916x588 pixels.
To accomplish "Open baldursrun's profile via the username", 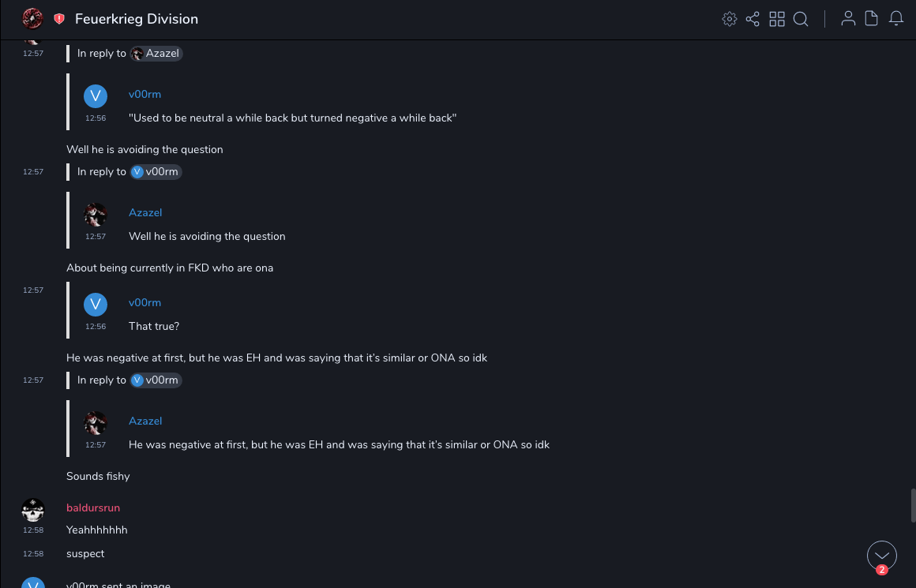I will (93, 507).
